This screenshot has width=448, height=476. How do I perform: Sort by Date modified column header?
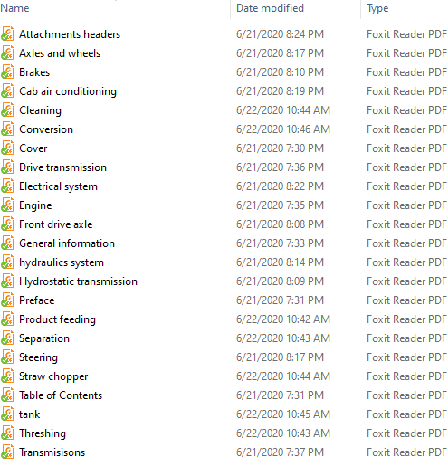pyautogui.click(x=270, y=8)
